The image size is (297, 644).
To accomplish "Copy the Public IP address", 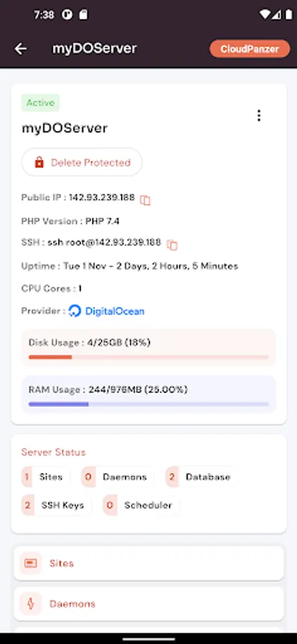I will pos(145,200).
